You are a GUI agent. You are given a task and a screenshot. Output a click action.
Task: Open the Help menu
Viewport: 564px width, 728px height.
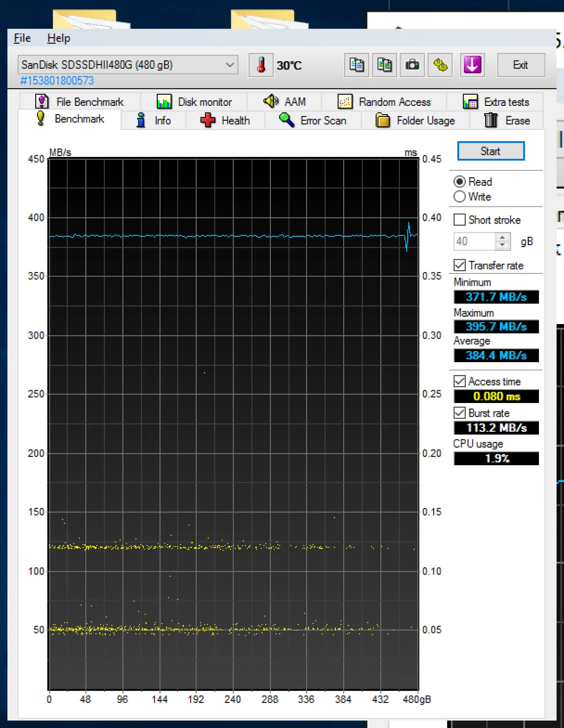[59, 38]
